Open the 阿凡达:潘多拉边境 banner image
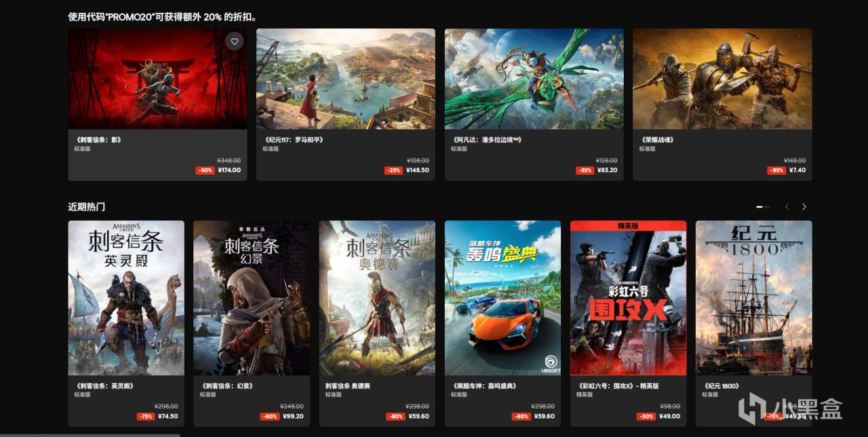Viewport: 868px width, 437px height. pos(534,79)
